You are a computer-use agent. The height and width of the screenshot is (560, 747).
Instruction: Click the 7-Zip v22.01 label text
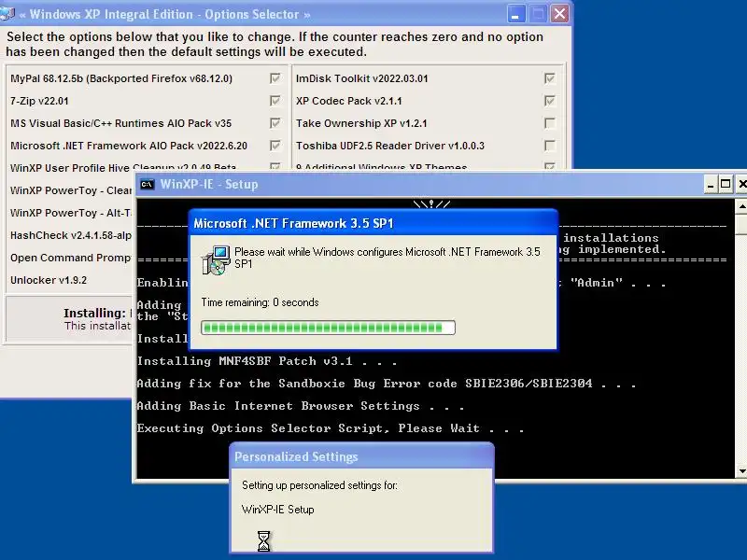pos(39,101)
